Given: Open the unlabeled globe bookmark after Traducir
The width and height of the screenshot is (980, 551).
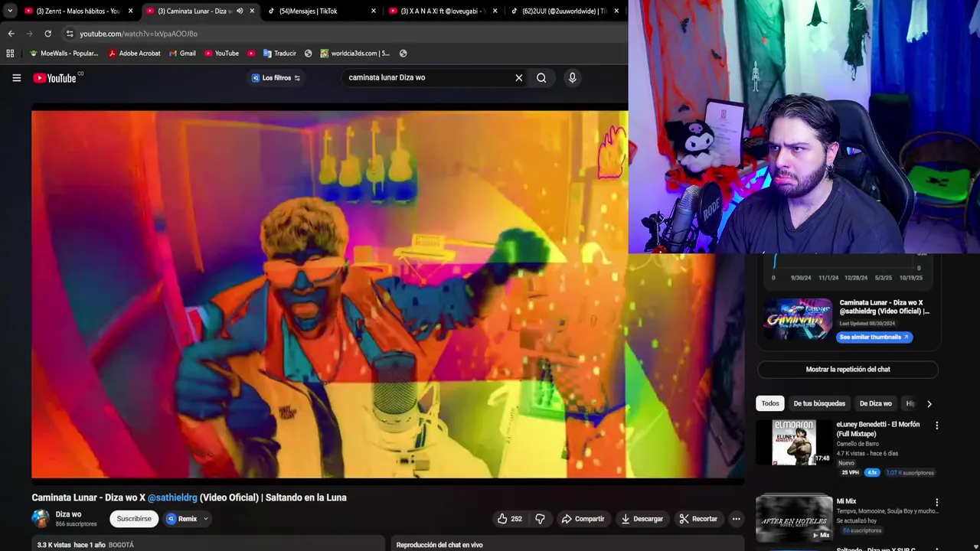Looking at the screenshot, I should point(308,54).
